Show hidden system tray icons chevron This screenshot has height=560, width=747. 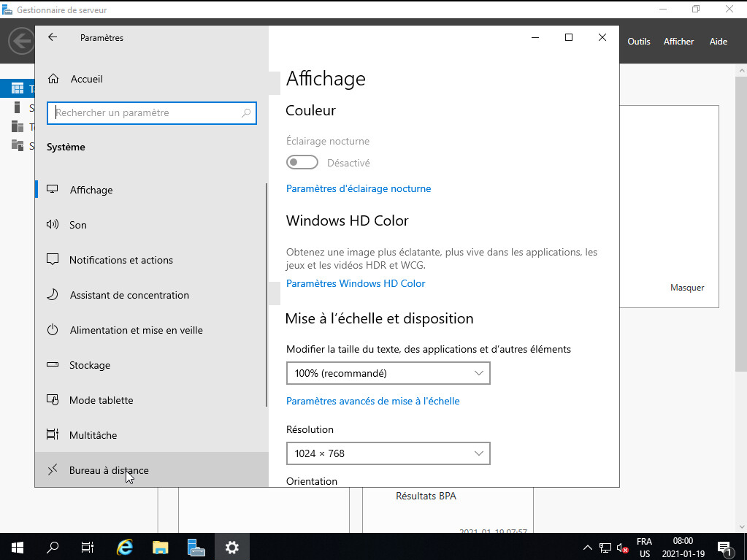tap(588, 548)
